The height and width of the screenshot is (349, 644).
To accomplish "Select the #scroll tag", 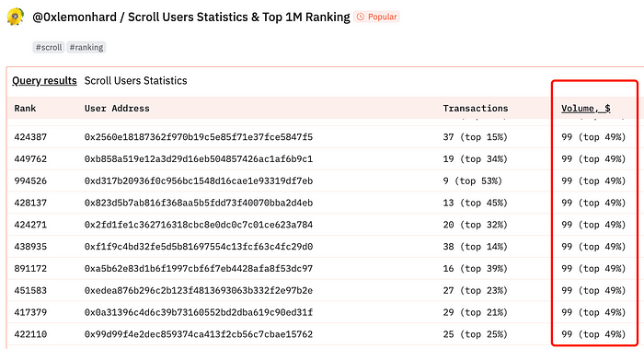I will point(49,47).
